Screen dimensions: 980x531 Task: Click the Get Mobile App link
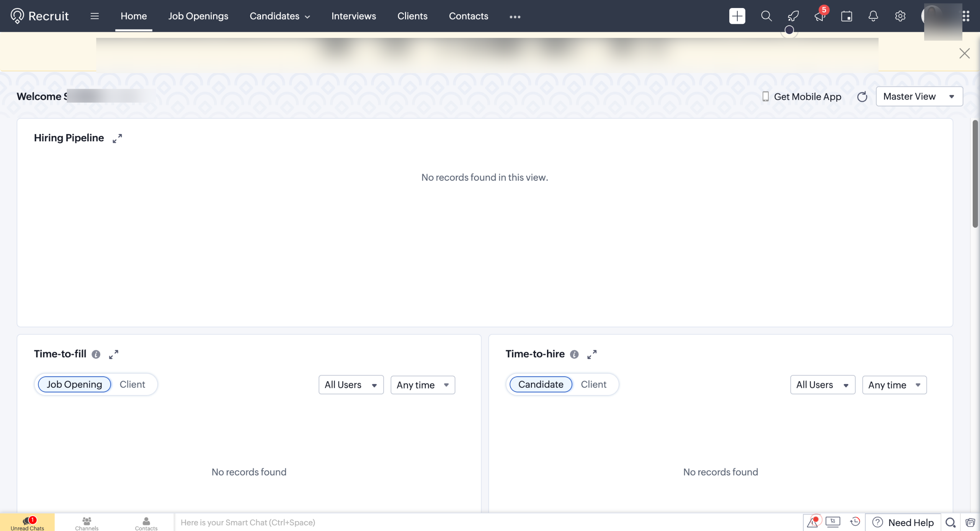pos(802,97)
